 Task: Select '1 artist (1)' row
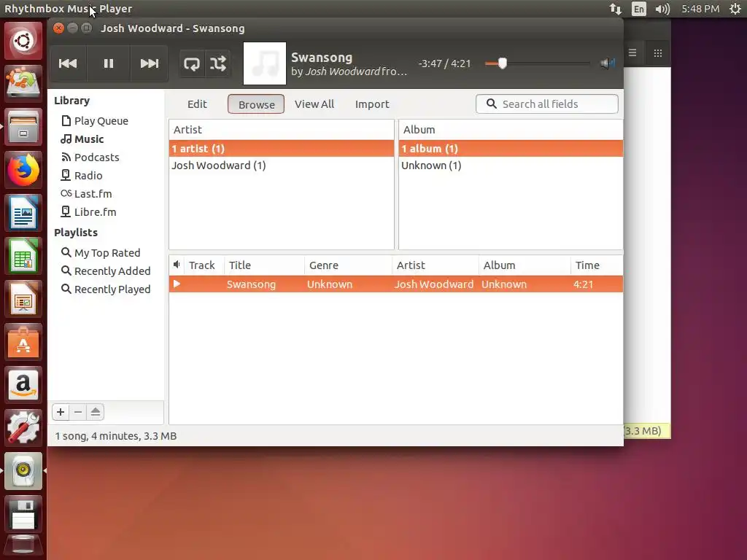[282, 149]
